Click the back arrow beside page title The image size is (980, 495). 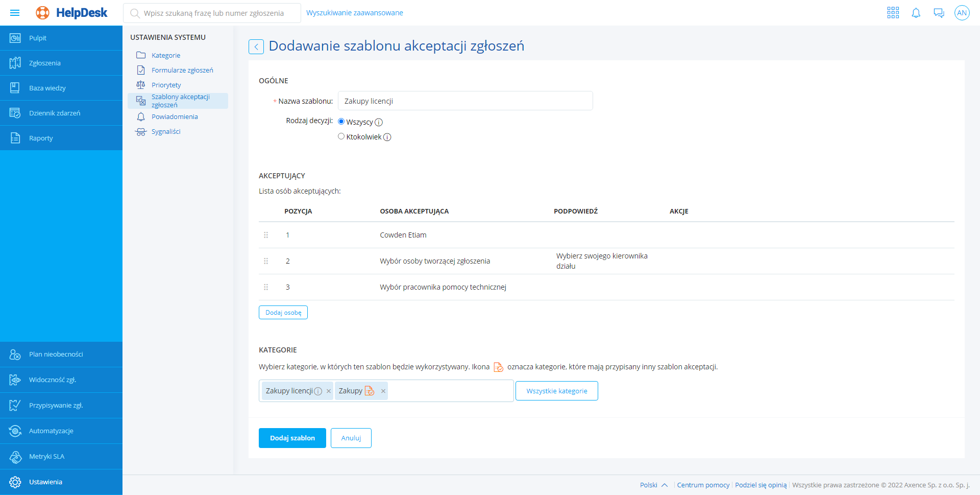point(256,47)
